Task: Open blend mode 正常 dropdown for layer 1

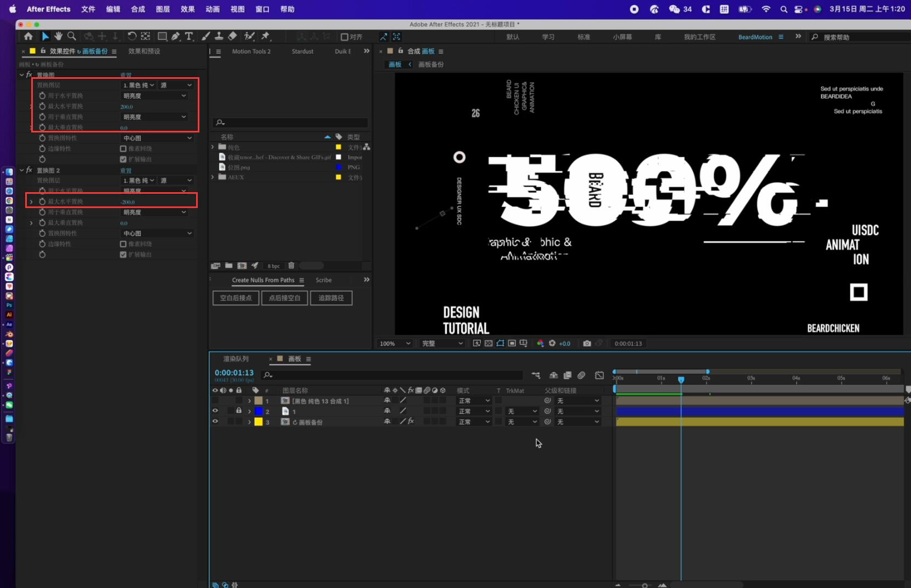Action: pos(474,401)
